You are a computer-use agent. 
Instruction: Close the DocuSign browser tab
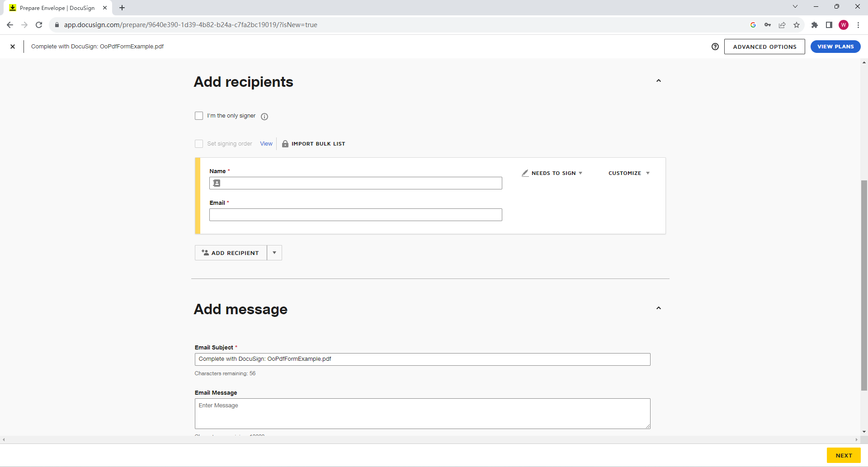tap(105, 8)
